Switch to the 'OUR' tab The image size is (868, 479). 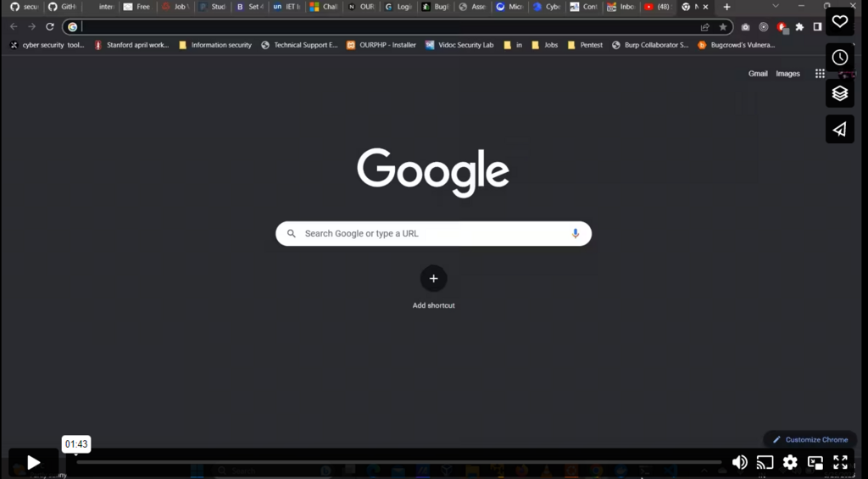361,7
